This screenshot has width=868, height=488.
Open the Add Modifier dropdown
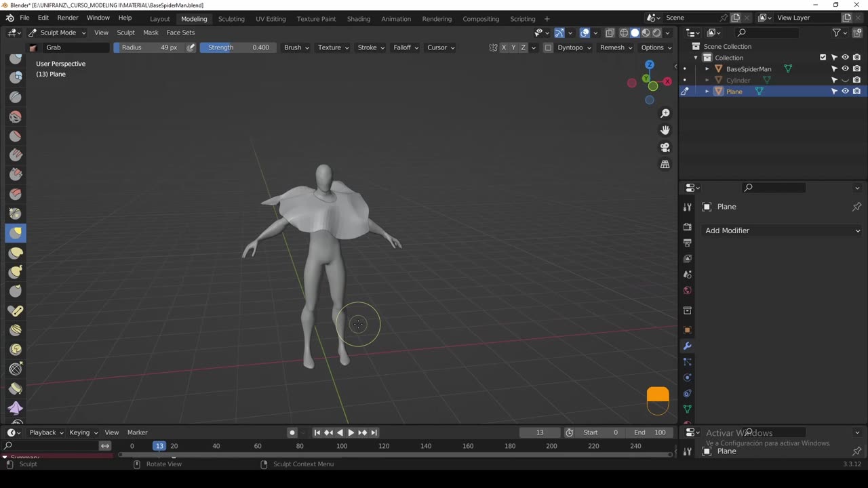(782, 230)
